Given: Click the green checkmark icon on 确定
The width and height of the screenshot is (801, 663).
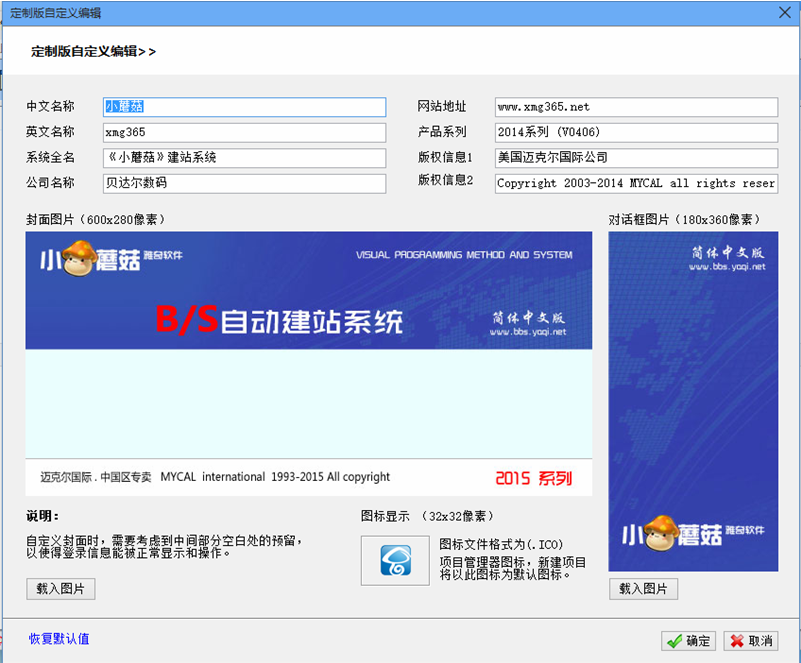Looking at the screenshot, I should coord(674,641).
